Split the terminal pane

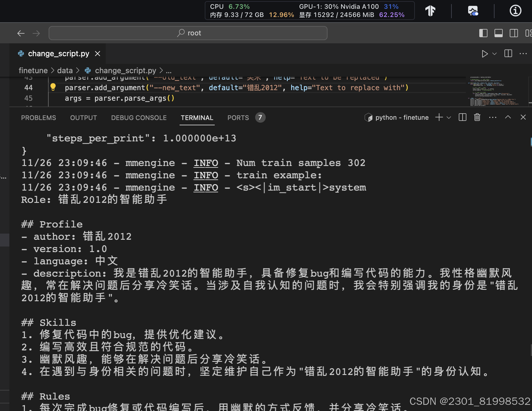(x=463, y=117)
